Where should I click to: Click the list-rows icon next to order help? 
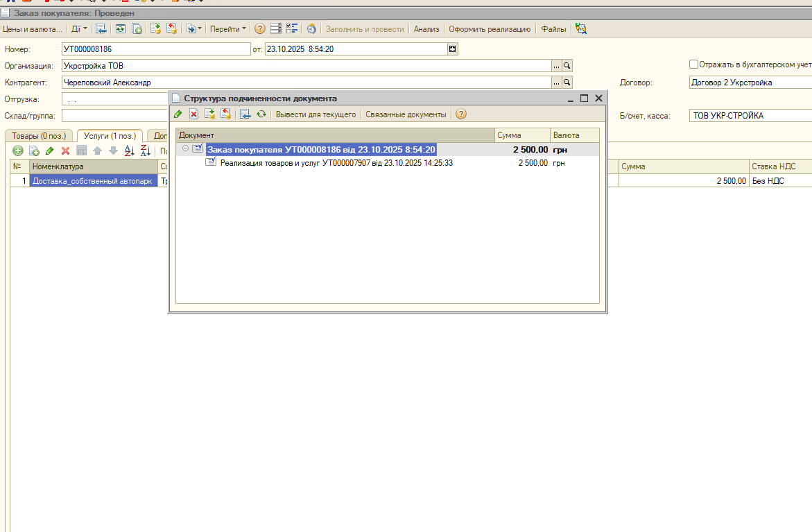pos(276,29)
